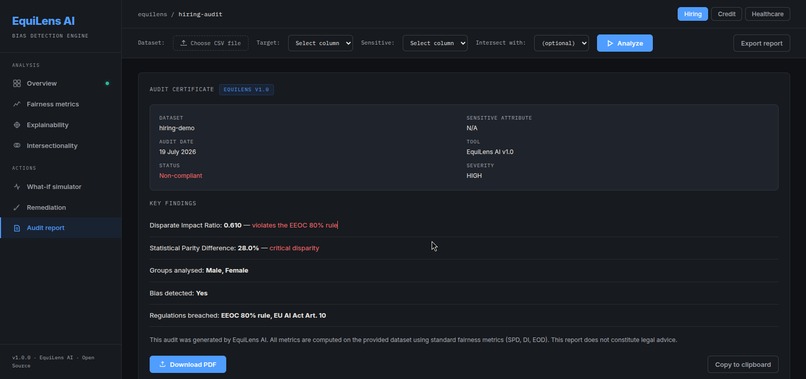
Task: Click the equilens breadcrumb link
Action: [x=153, y=14]
